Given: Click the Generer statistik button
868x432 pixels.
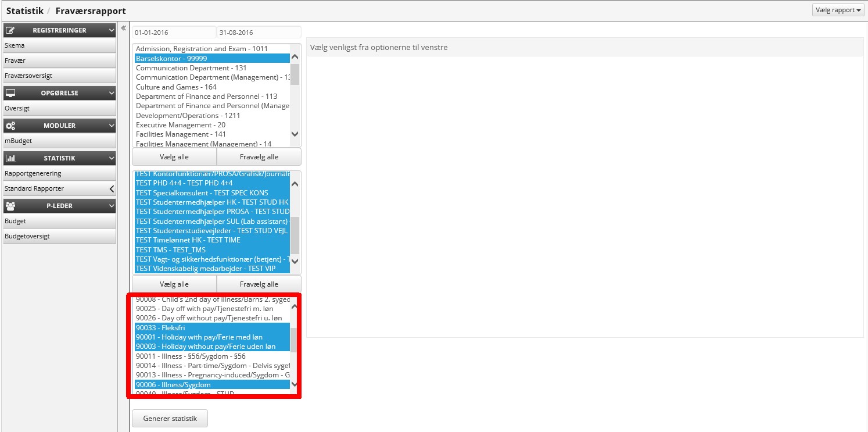Looking at the screenshot, I should click(x=170, y=419).
